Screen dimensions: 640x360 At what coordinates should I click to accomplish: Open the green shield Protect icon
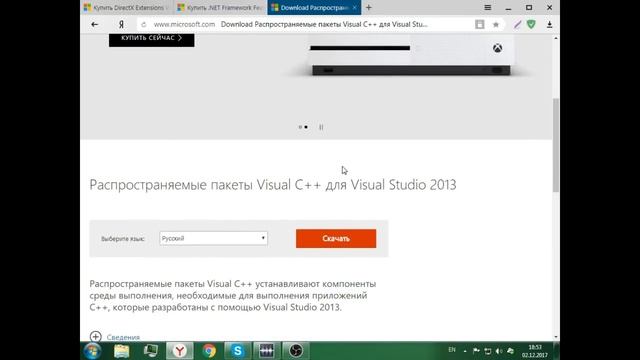(x=531, y=24)
